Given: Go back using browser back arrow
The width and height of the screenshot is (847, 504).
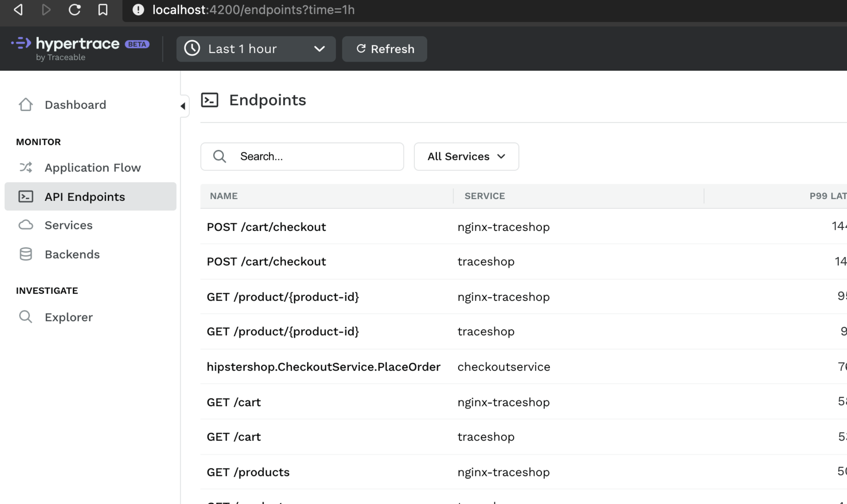Looking at the screenshot, I should pyautogui.click(x=18, y=10).
